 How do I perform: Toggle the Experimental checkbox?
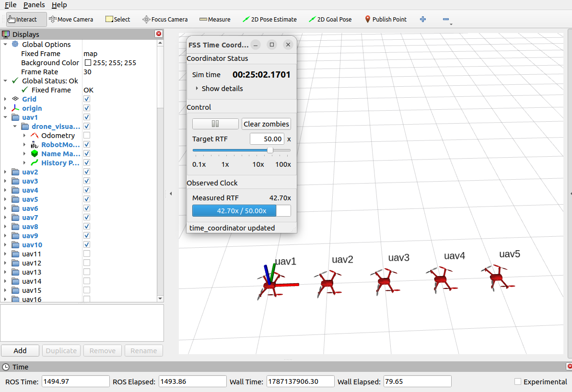tap(518, 381)
